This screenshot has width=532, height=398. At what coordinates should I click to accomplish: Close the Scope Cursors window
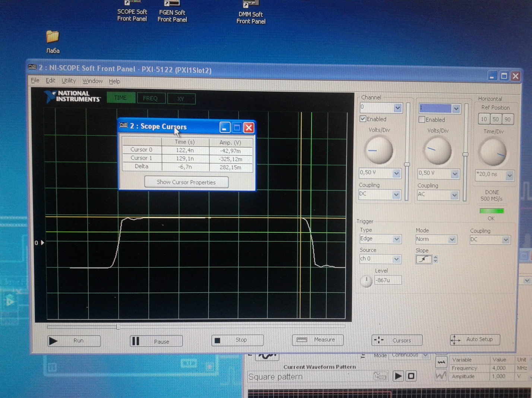[249, 128]
